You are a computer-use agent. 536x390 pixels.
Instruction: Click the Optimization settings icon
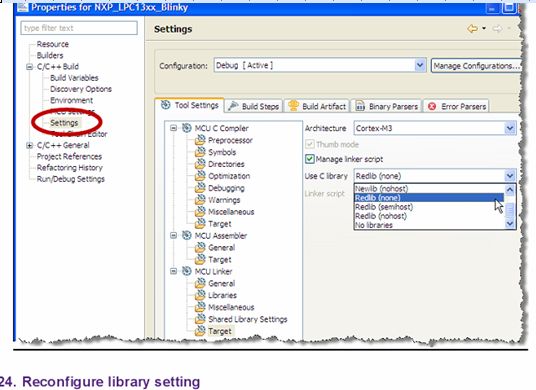(200, 176)
